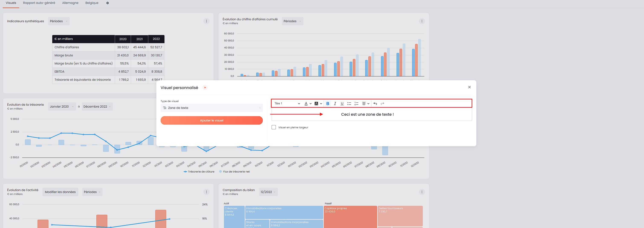Image resolution: width=644 pixels, height=228 pixels.
Task: Open the Titre 1 heading style dropdown
Action: pos(287,104)
